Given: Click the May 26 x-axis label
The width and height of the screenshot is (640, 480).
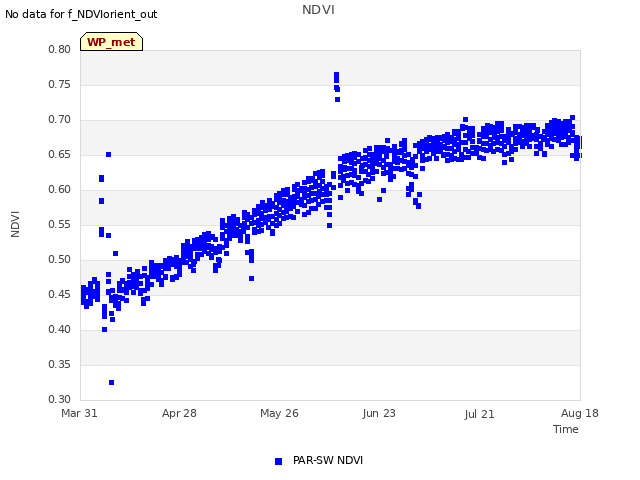Looking at the screenshot, I should click(x=279, y=413).
